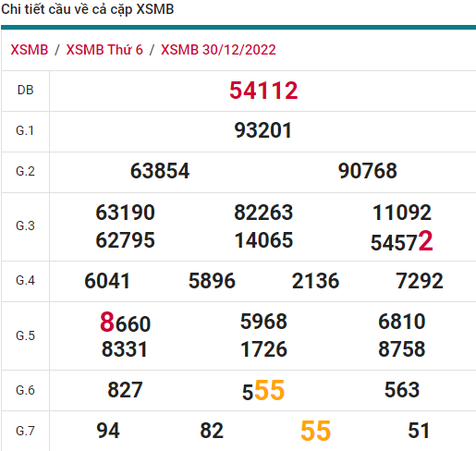Open the XSMB 30/12/2022 link
The width and height of the screenshot is (476, 451).
[x=218, y=50]
